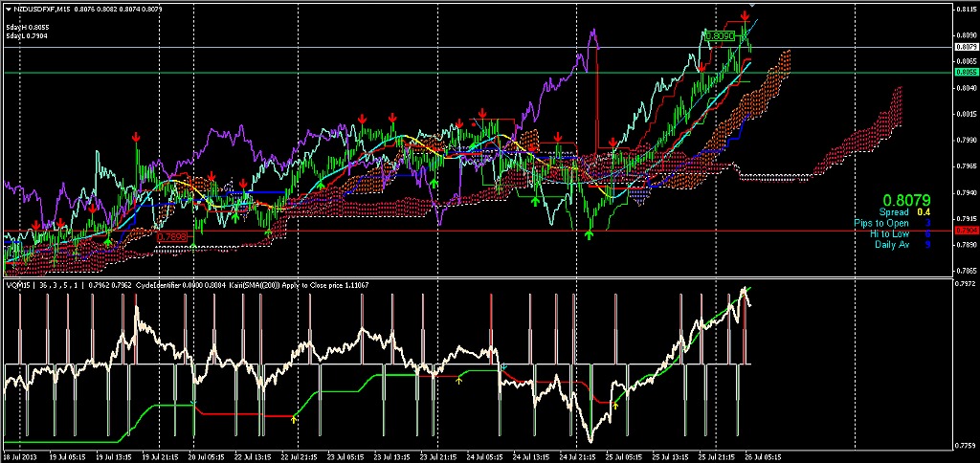Click the white 0.8079 current price axis label
Image resolution: width=980 pixels, height=463 pixels.
click(967, 47)
